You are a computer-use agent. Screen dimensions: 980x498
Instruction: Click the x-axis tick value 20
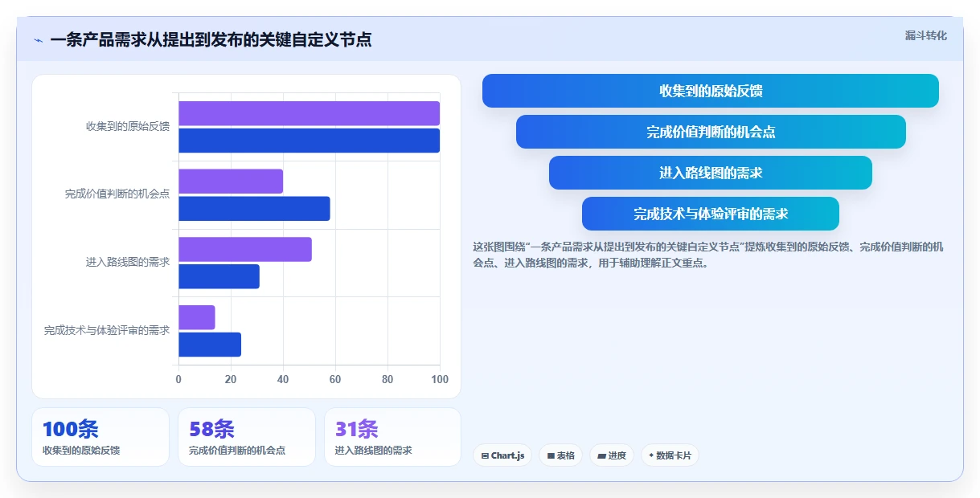231,380
